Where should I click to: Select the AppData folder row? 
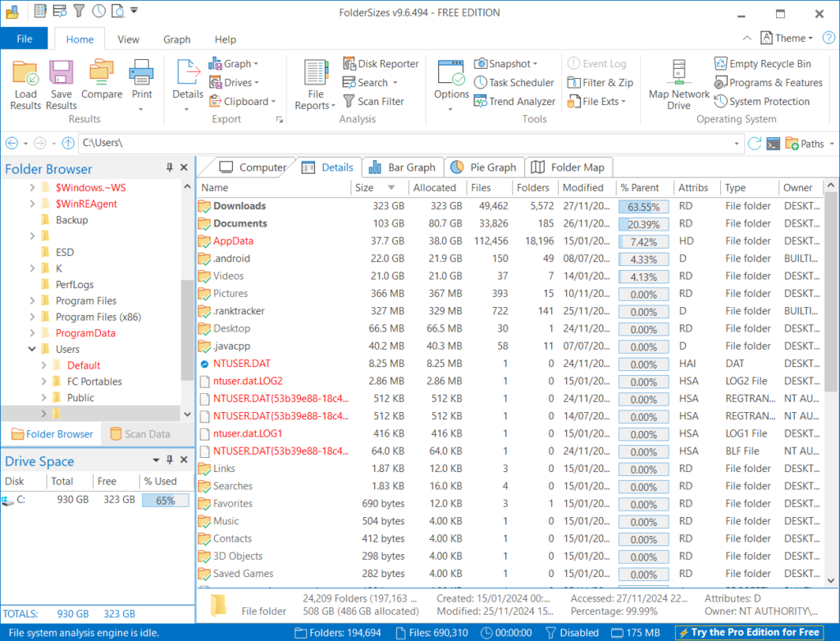click(x=509, y=241)
